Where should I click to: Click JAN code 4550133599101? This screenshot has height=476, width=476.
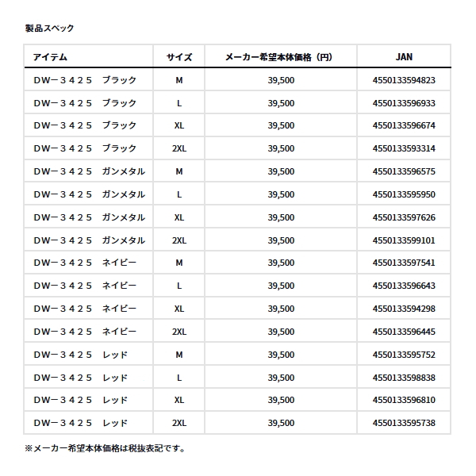(x=404, y=240)
